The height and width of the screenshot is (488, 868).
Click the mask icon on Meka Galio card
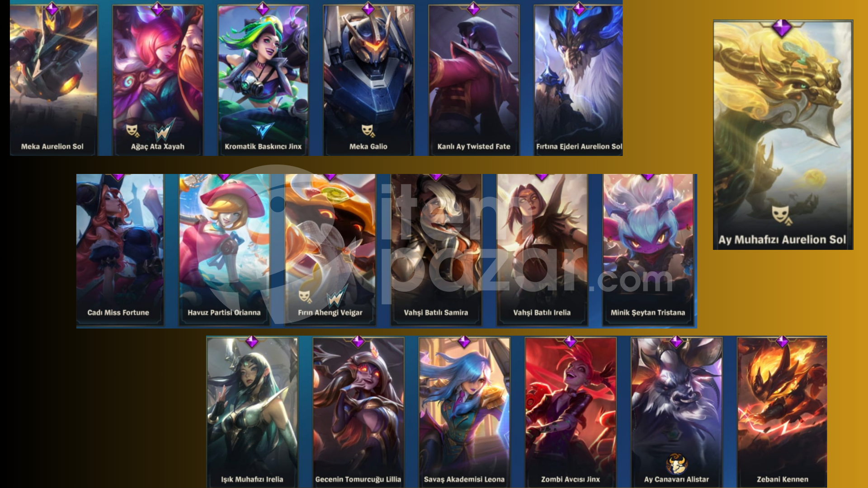(x=368, y=131)
